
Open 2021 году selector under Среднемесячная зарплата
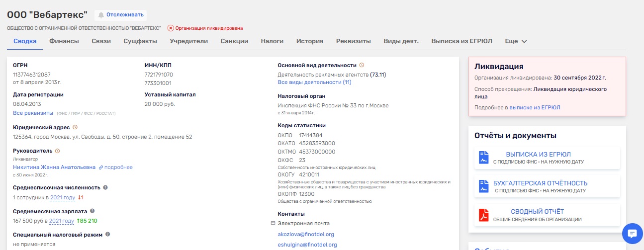61,221
